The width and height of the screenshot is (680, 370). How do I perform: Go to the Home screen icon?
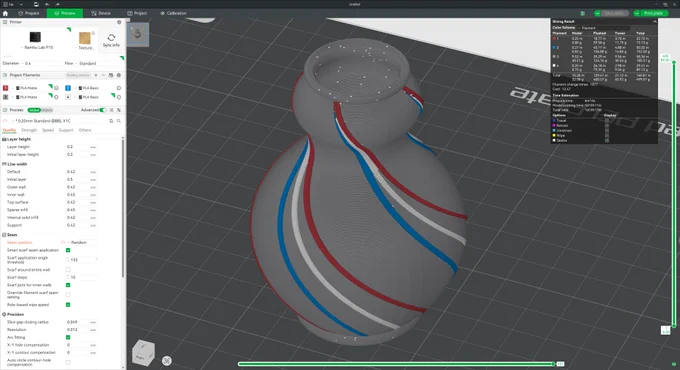[x=5, y=13]
